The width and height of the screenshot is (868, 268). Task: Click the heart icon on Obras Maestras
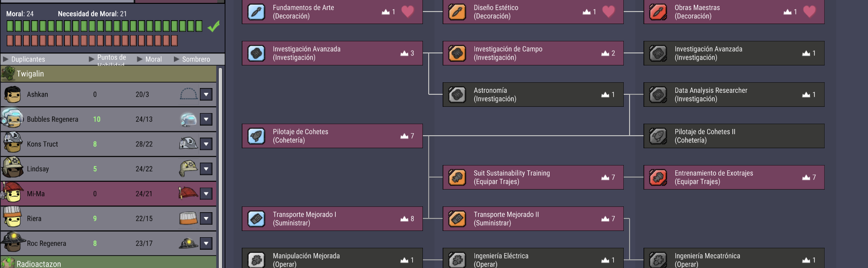click(809, 12)
